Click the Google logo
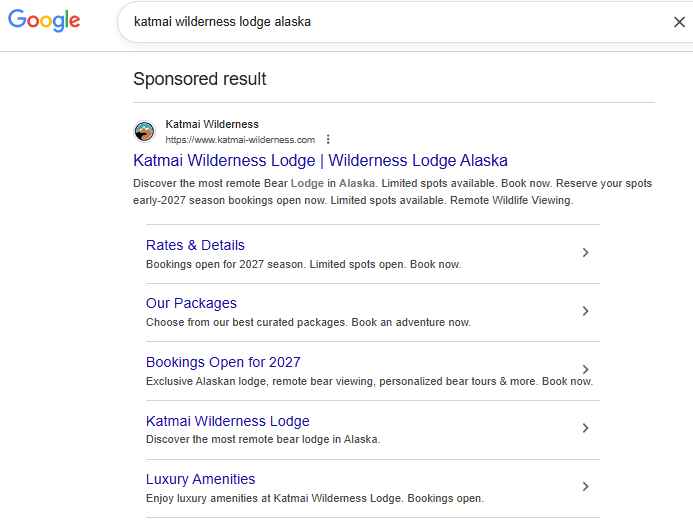This screenshot has height=528, width=693. coord(44,20)
